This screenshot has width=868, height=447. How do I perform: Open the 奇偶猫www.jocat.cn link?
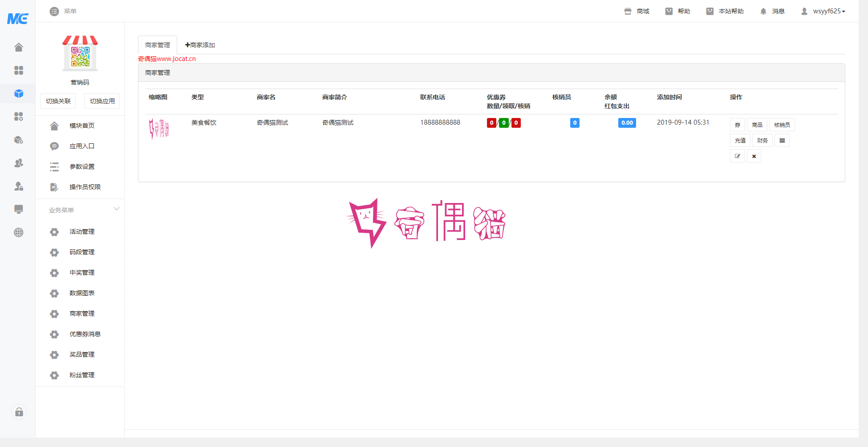[167, 59]
